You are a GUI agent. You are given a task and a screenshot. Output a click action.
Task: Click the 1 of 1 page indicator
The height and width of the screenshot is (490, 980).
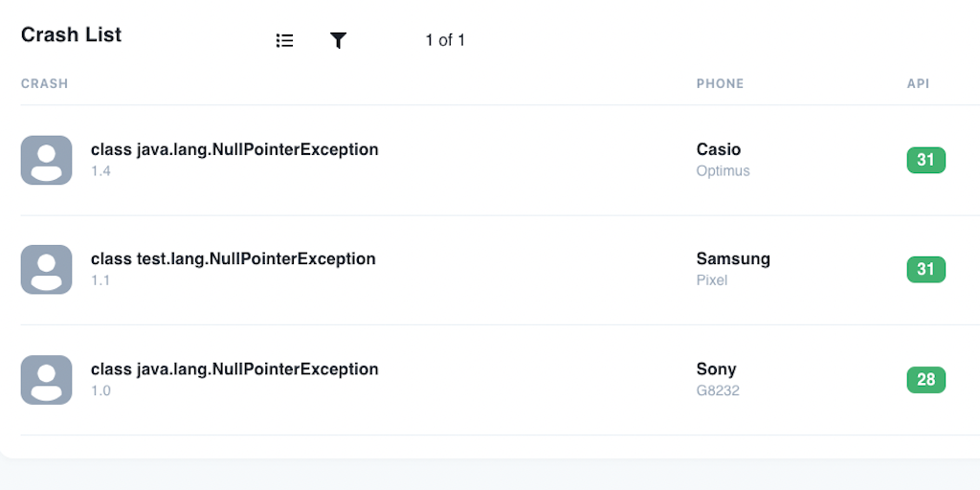click(445, 40)
